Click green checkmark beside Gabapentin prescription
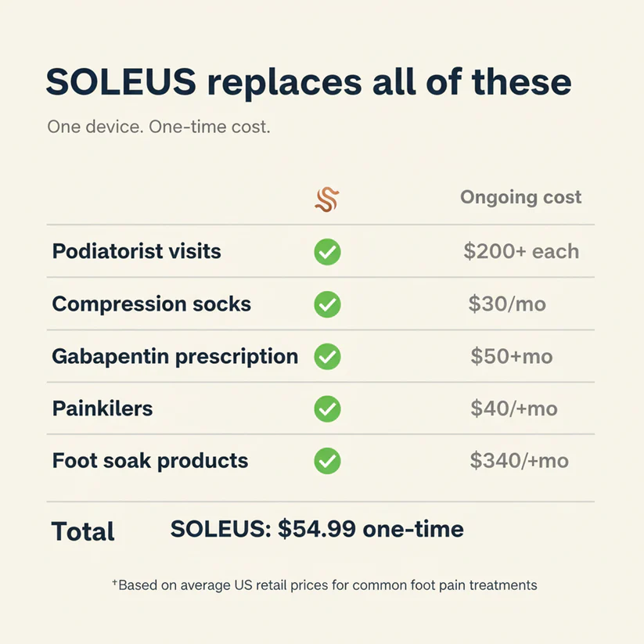The width and height of the screenshot is (644, 644). [327, 357]
